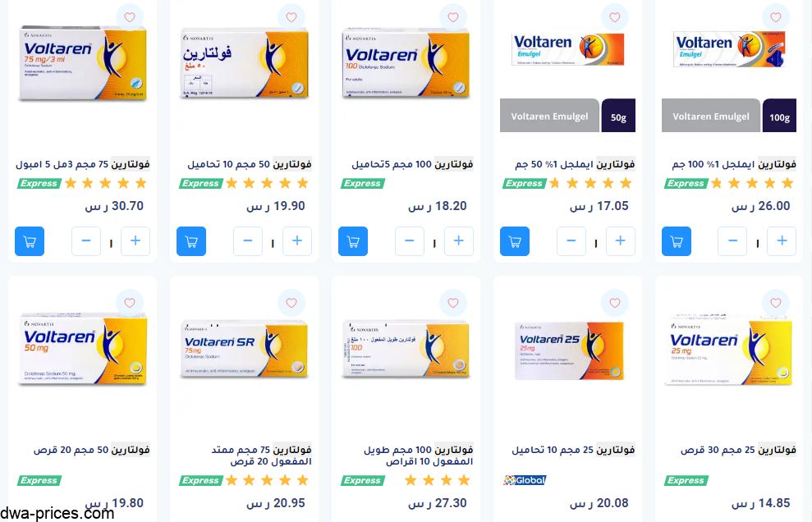Add Voltaren 75mg ampoules to cart

coord(30,241)
